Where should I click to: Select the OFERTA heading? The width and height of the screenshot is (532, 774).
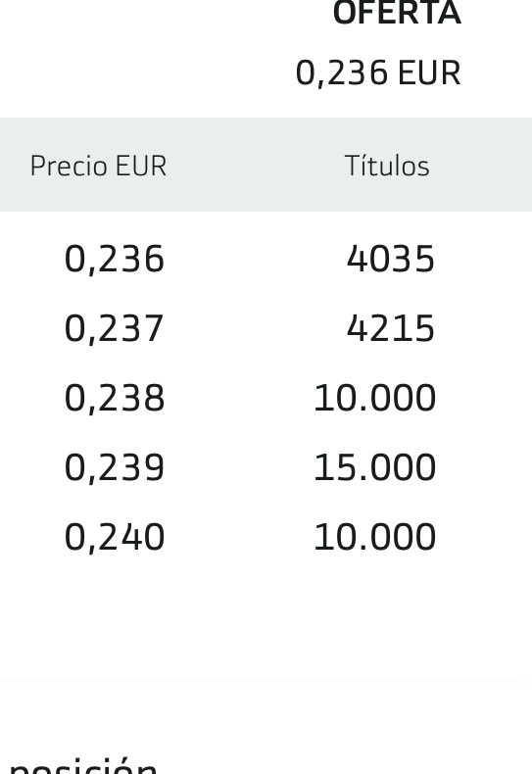[397, 13]
